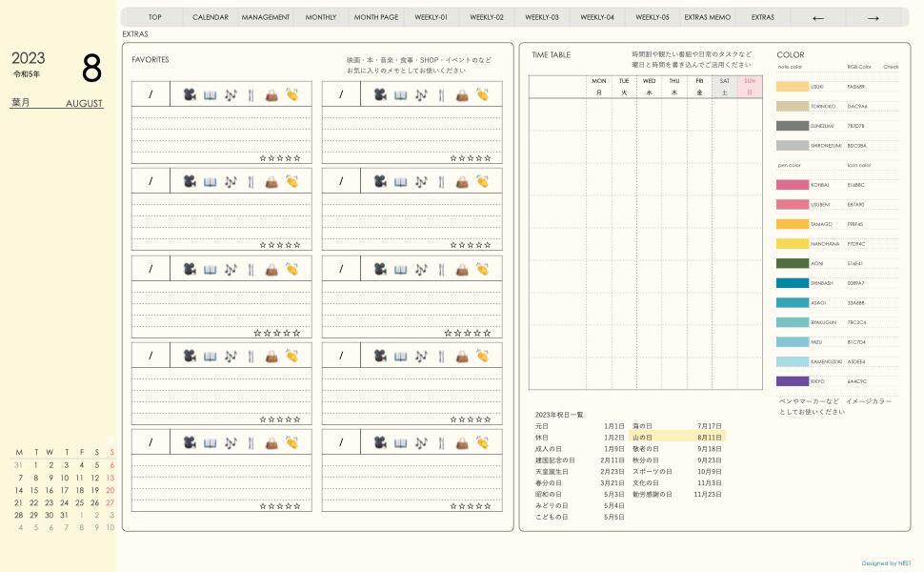The width and height of the screenshot is (924, 572).
Task: Go to next page with right arrow
Action: tap(873, 17)
